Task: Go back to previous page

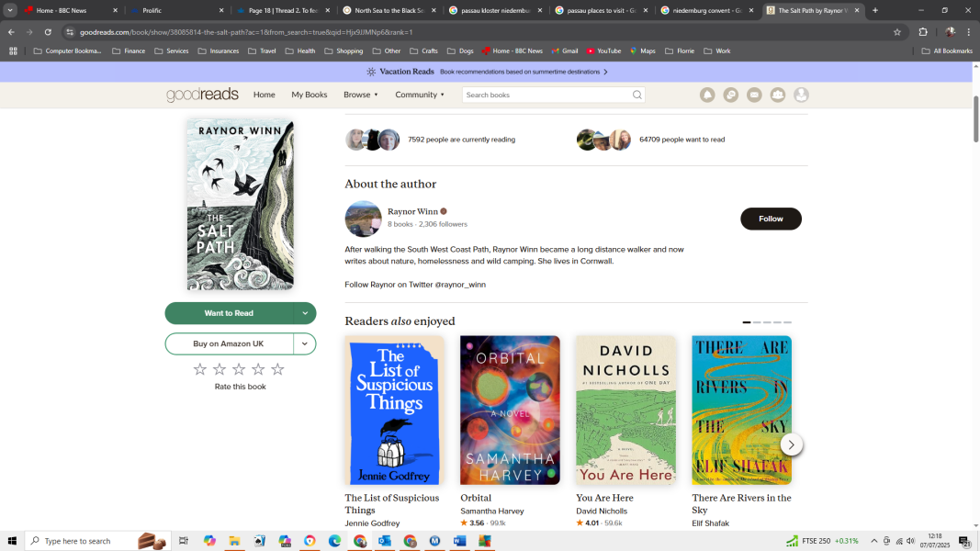Action: (11, 32)
